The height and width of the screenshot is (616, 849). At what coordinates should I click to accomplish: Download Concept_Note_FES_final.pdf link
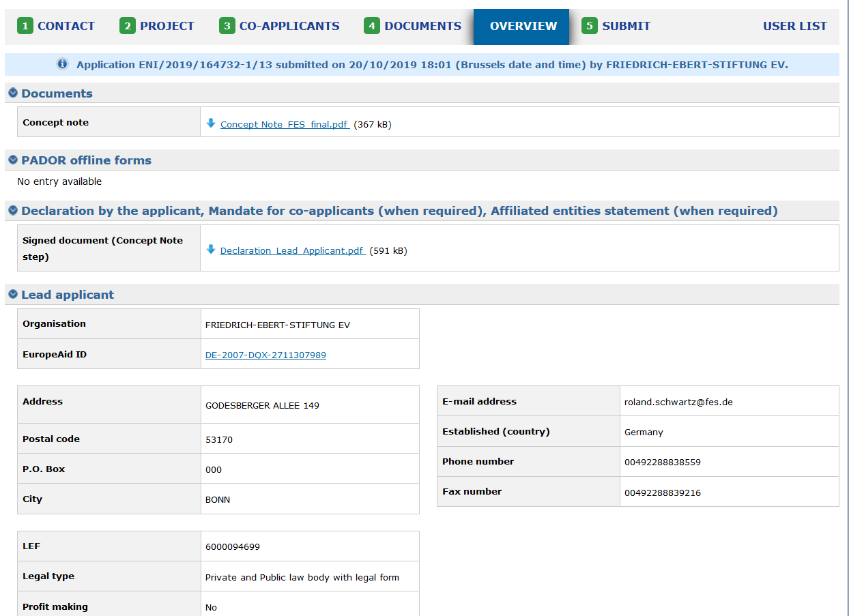click(285, 125)
